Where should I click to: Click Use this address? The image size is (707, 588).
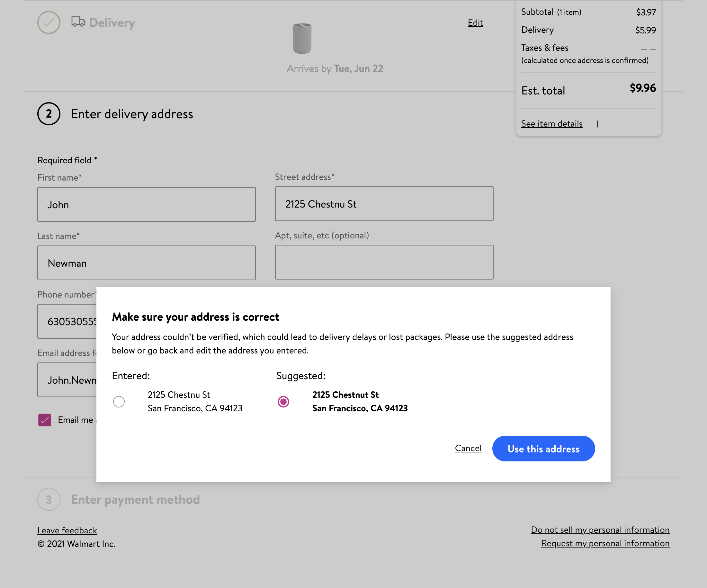point(543,448)
